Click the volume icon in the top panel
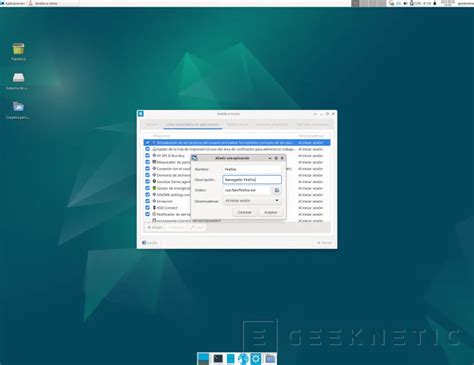The width and height of the screenshot is (474, 365). (x=406, y=3)
